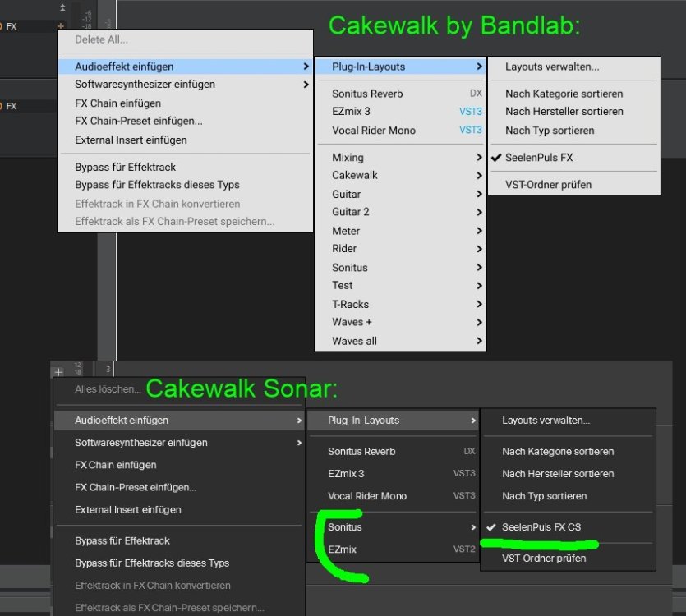The width and height of the screenshot is (686, 616).
Task: Click VST-Ordner prüfen in the light menu
Action: [x=574, y=185]
